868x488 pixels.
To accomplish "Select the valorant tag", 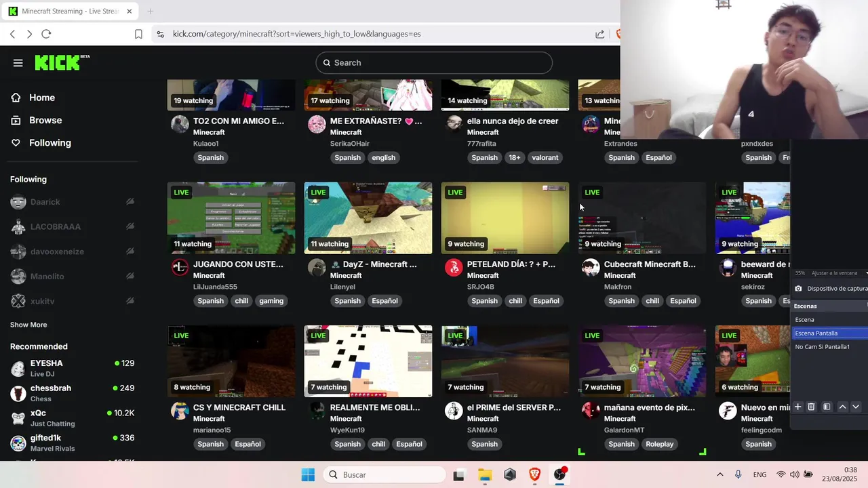I will click(x=545, y=157).
